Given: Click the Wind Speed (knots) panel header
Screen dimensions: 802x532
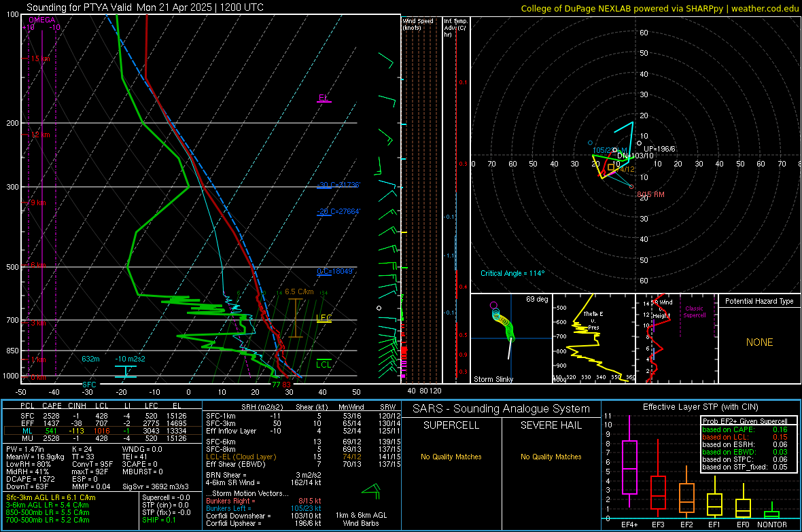Looking at the screenshot, I should 418,24.
